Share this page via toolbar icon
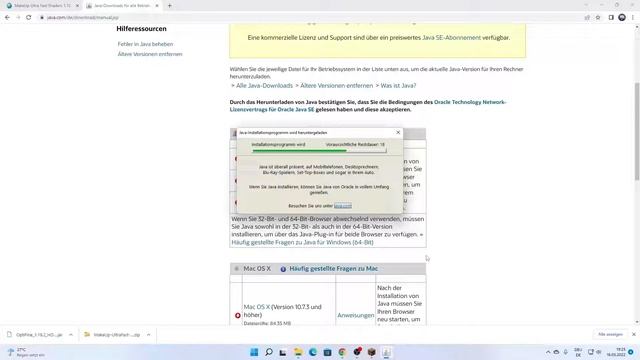Viewport: 640px width, 360px height. click(x=587, y=18)
